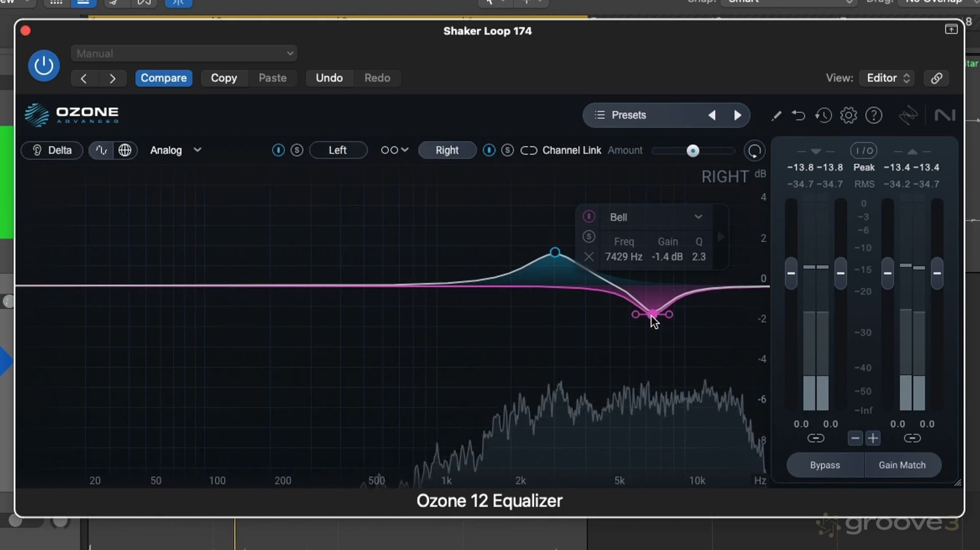This screenshot has width=980, height=550.
Task: Select the blue EQ band node
Action: pyautogui.click(x=555, y=252)
